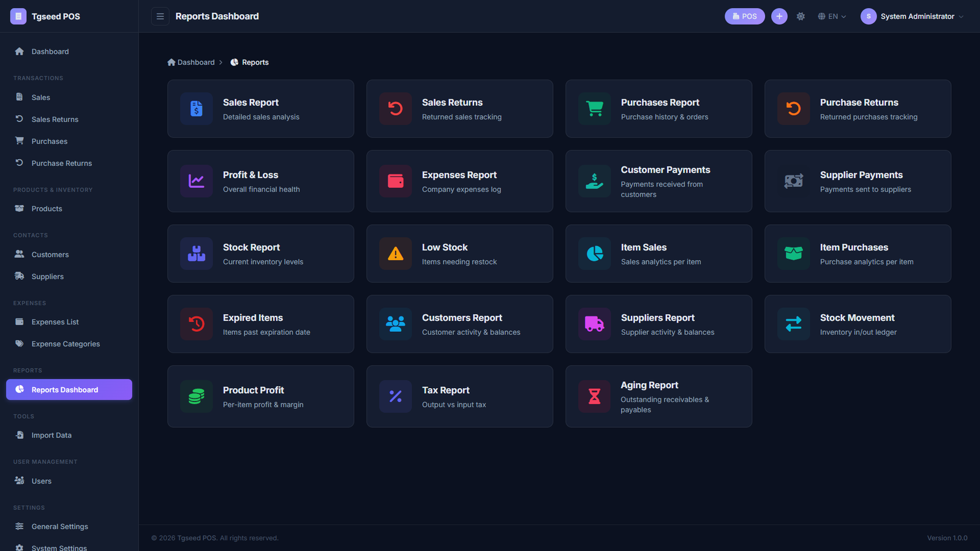Toggle the light/dark theme sun icon

[x=801, y=17]
